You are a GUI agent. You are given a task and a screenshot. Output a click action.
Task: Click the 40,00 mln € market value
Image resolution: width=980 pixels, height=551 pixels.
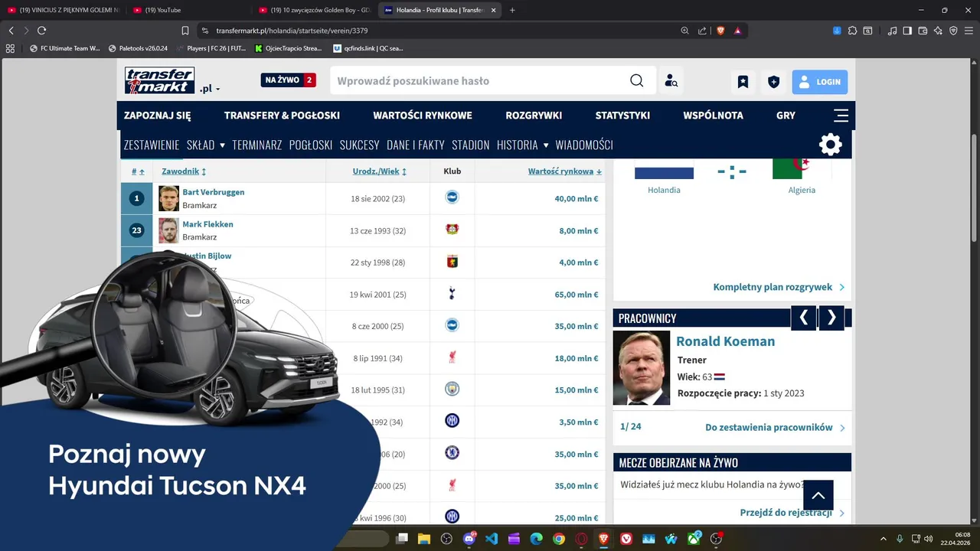(x=577, y=198)
